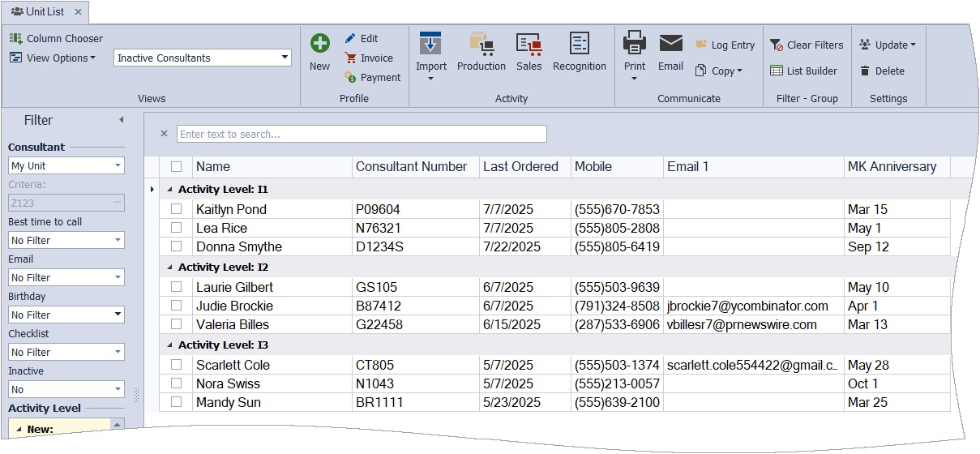
Task: Click the Clear Filters button
Action: (807, 45)
